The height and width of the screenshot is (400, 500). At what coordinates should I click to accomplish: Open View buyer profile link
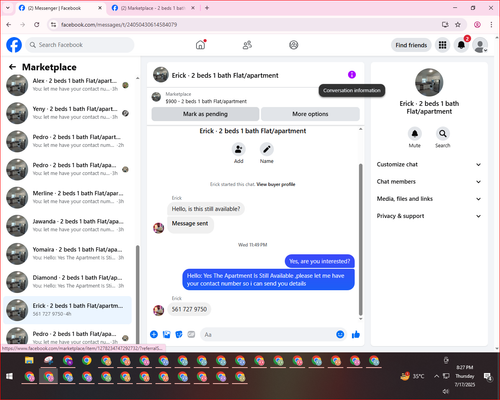click(276, 184)
